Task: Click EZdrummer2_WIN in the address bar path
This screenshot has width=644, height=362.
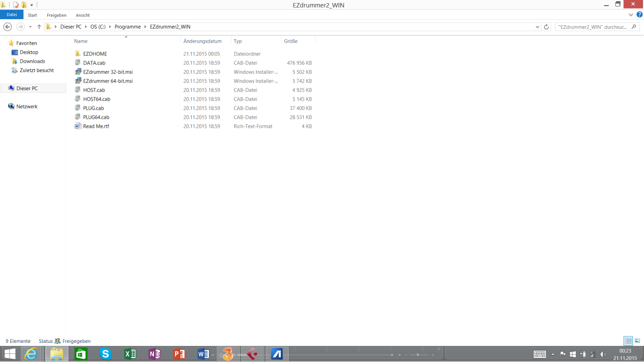Action: pyautogui.click(x=170, y=27)
